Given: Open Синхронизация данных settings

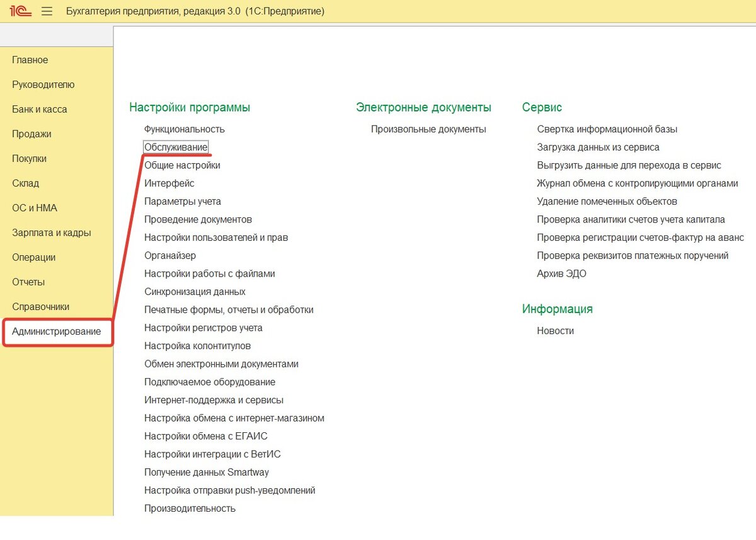Looking at the screenshot, I should coord(195,292).
